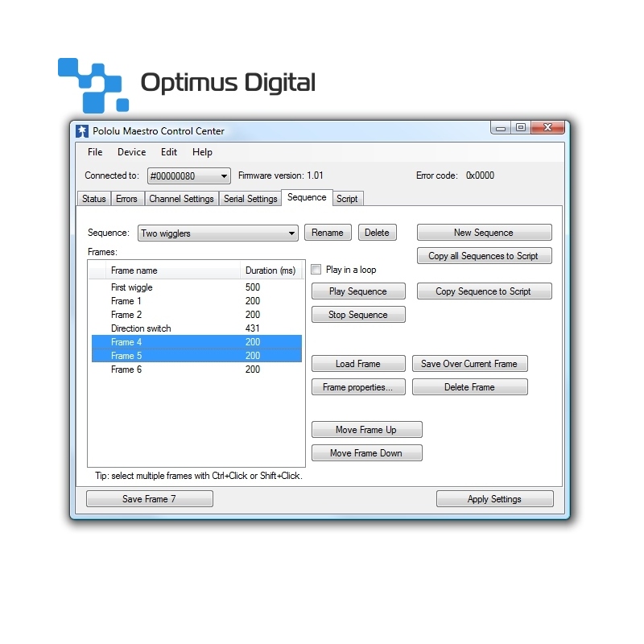Switch to the Script tab
Viewport: 644px width, 644px height.
347,199
